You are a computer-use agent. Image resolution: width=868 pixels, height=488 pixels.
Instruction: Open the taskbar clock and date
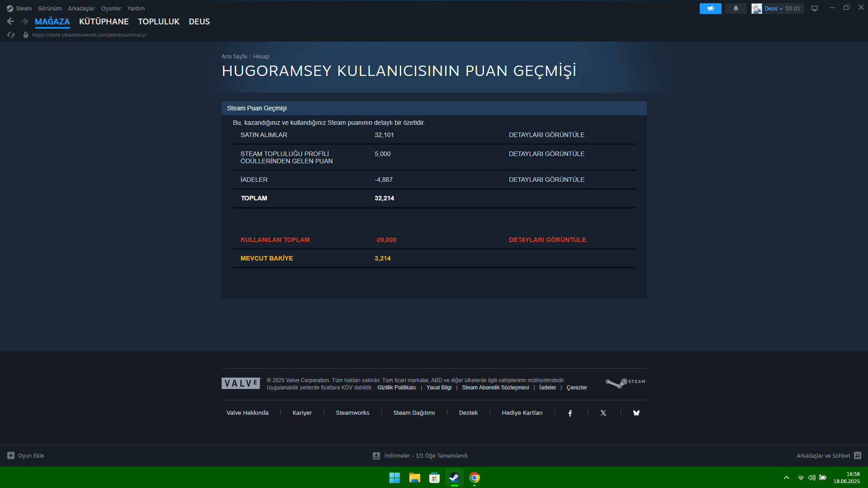847,478
